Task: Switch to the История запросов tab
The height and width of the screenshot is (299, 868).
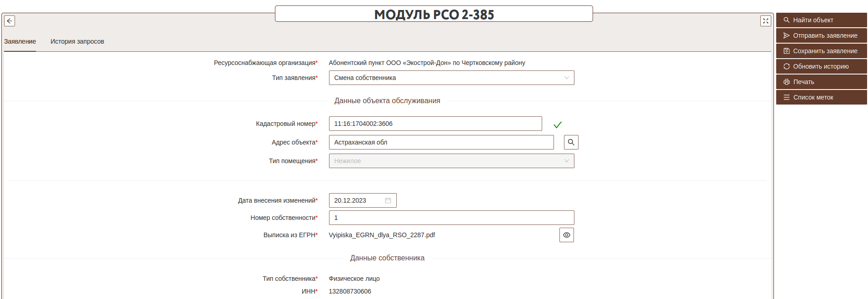Action: [x=77, y=41]
